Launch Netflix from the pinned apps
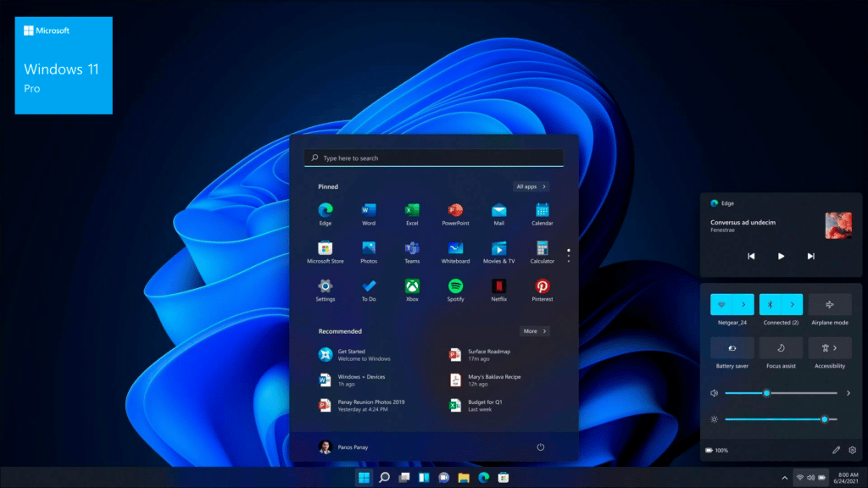 (x=499, y=286)
